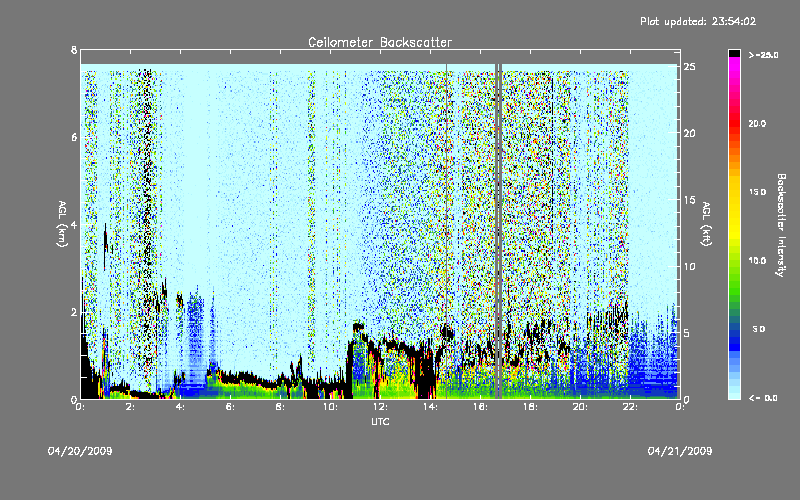Click the '20:' hour label on x-axis
Image resolution: width=800 pixels, height=500 pixels.
click(580, 407)
